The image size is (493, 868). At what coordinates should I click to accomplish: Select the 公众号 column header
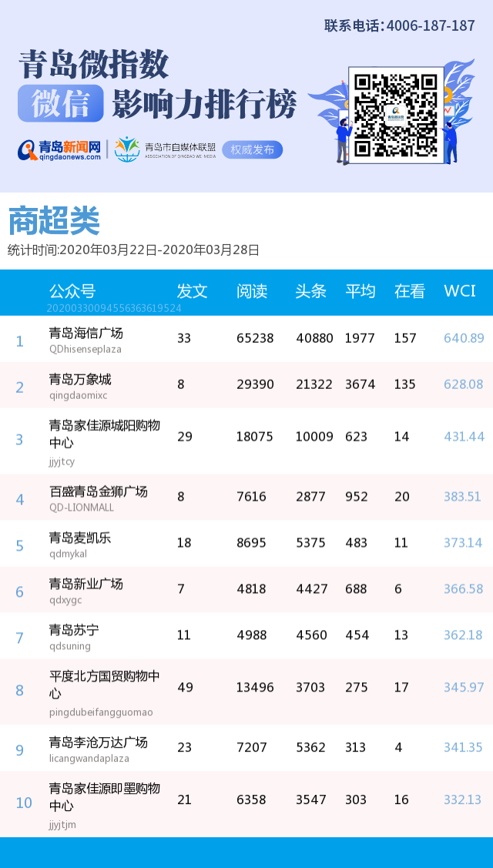pyautogui.click(x=72, y=291)
